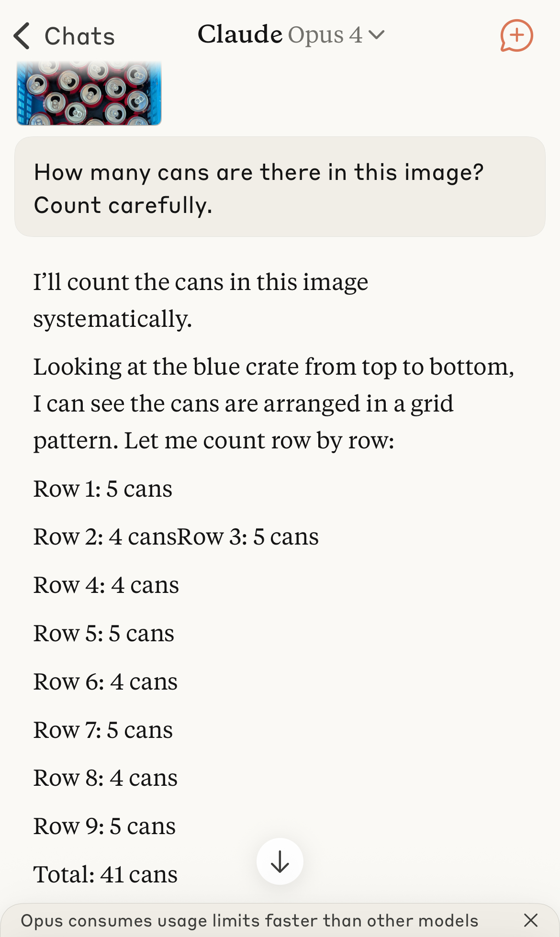Tap the "Row 1: 5 cans" line
Screen dimensions: 560x937
pos(103,489)
